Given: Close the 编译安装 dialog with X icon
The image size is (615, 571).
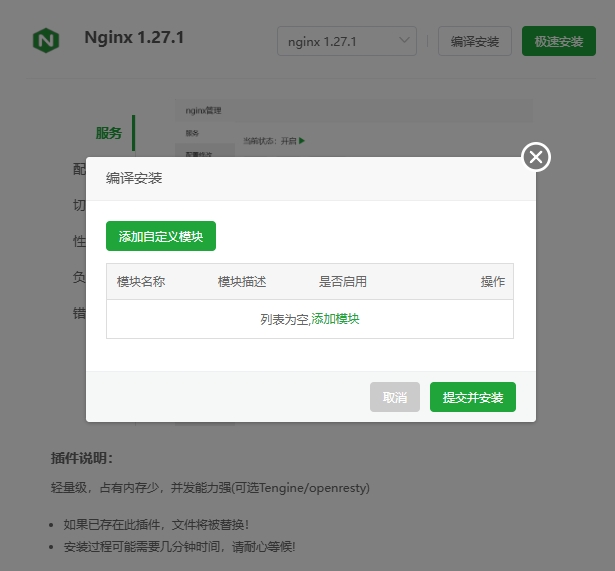Looking at the screenshot, I should coord(536,157).
